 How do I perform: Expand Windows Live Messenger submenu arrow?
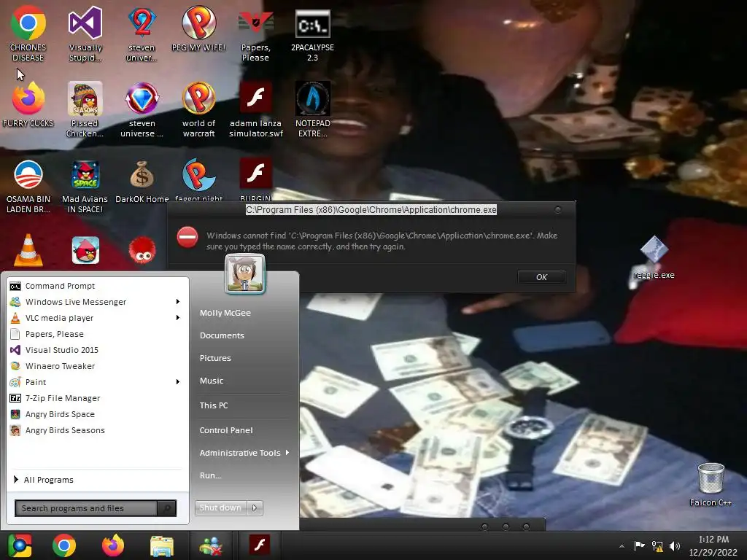pos(178,301)
